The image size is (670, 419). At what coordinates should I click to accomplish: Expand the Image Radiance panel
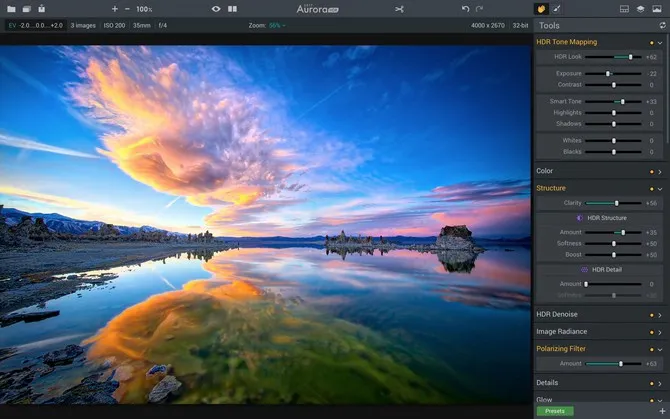coord(660,331)
